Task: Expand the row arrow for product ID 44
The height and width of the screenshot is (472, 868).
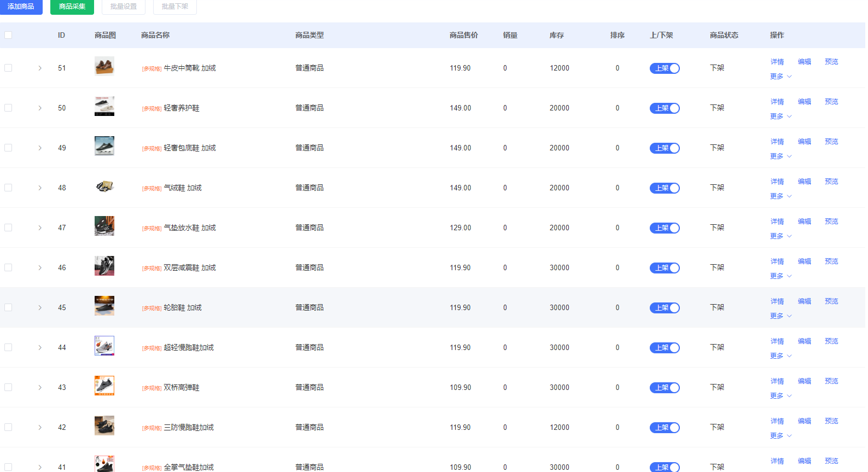Action: [x=40, y=348]
